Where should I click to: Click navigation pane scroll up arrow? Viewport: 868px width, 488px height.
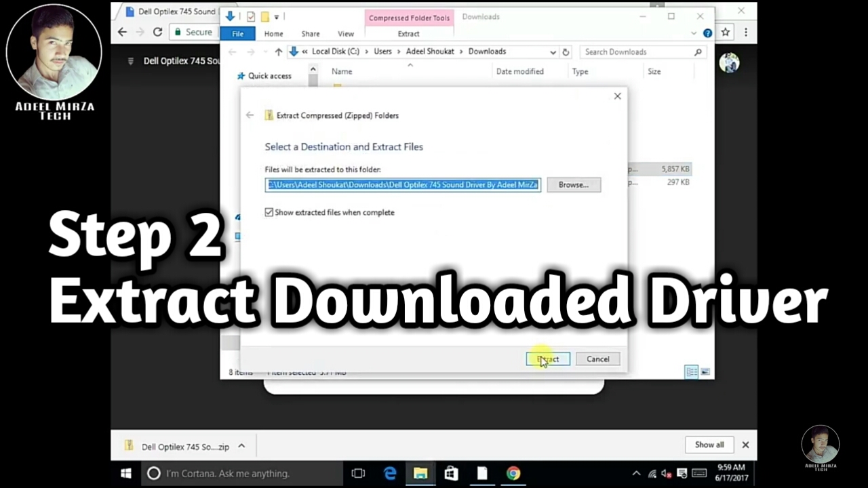313,69
